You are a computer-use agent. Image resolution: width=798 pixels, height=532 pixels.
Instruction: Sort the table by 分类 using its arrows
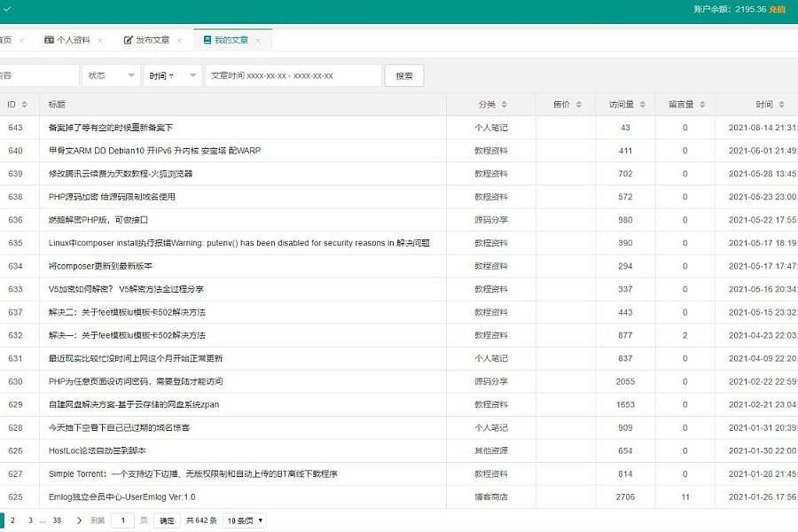point(504,105)
